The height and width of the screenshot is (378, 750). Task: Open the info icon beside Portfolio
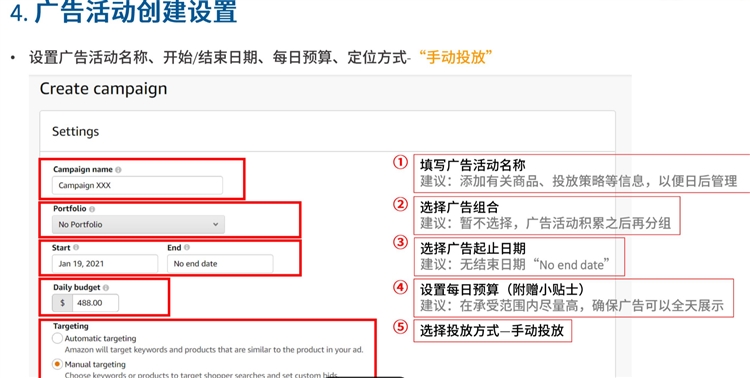(x=92, y=209)
